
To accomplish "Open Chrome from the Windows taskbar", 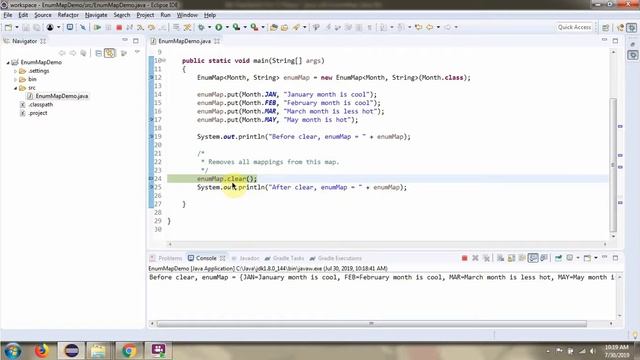I will (x=128, y=351).
